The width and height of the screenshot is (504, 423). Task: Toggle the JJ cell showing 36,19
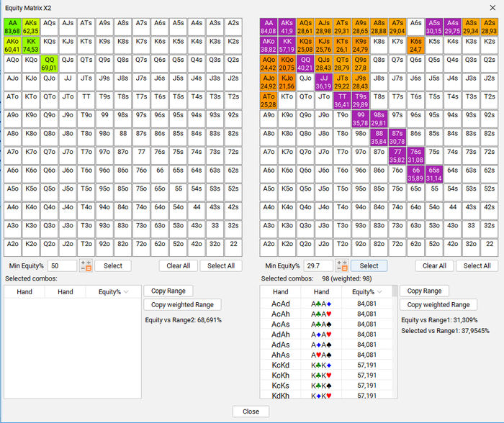click(324, 82)
